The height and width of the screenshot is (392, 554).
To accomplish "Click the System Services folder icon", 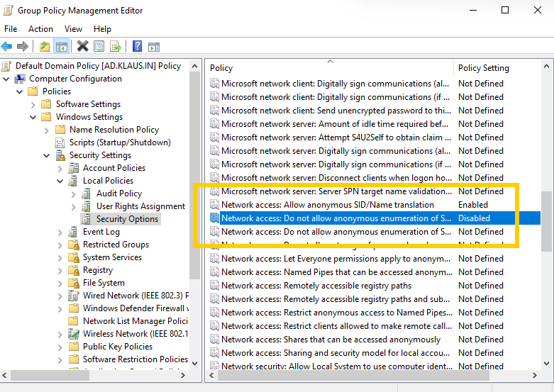I will (74, 257).
